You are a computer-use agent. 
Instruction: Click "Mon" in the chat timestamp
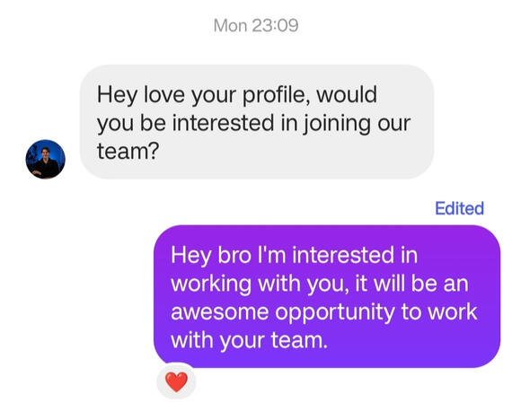click(230, 25)
